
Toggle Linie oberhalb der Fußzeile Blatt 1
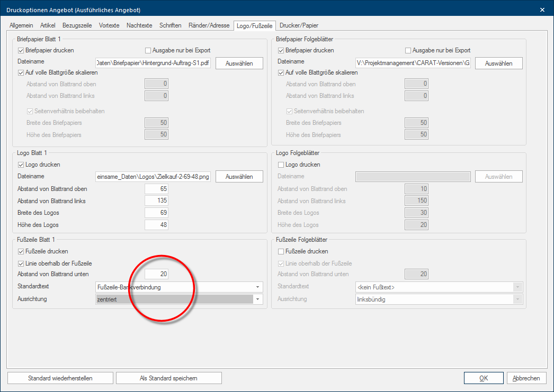coord(21,263)
